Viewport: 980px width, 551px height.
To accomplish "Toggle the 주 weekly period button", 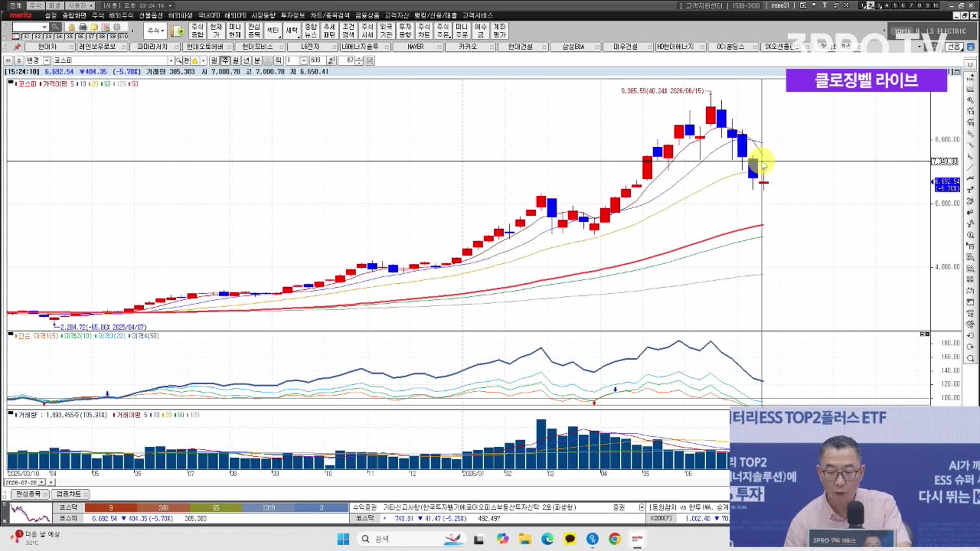I will 225,61.
